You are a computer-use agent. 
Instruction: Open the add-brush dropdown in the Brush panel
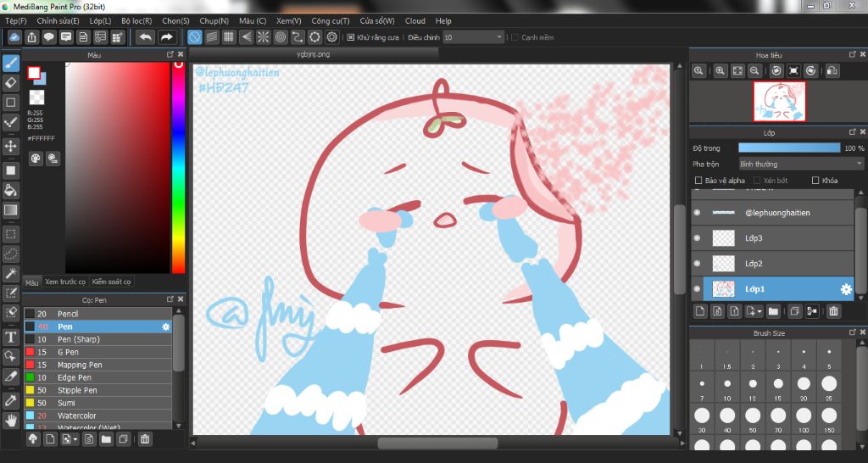[x=70, y=440]
